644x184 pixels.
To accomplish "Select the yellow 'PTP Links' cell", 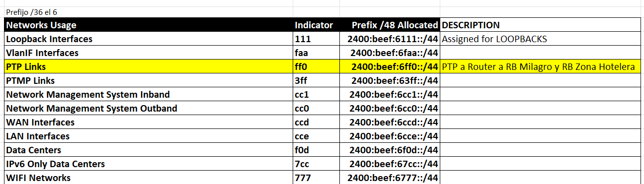I will 149,66.
